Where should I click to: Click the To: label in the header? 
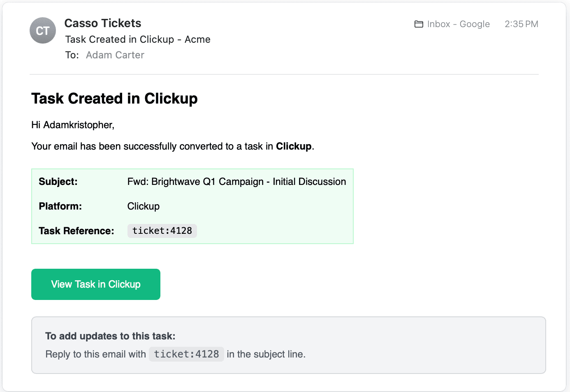[x=72, y=55]
